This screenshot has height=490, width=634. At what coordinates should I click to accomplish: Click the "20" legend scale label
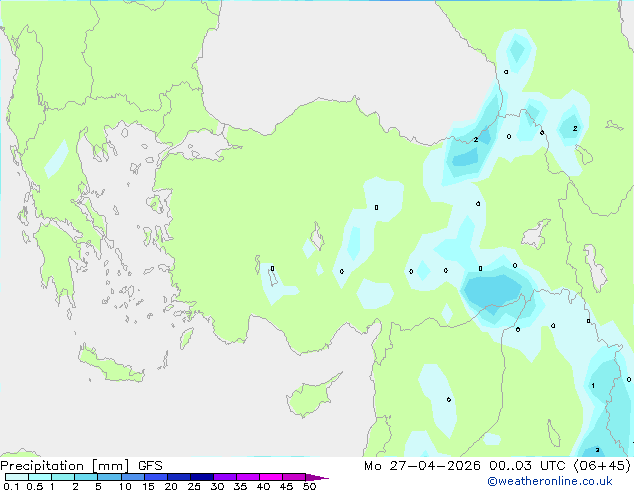point(171,486)
